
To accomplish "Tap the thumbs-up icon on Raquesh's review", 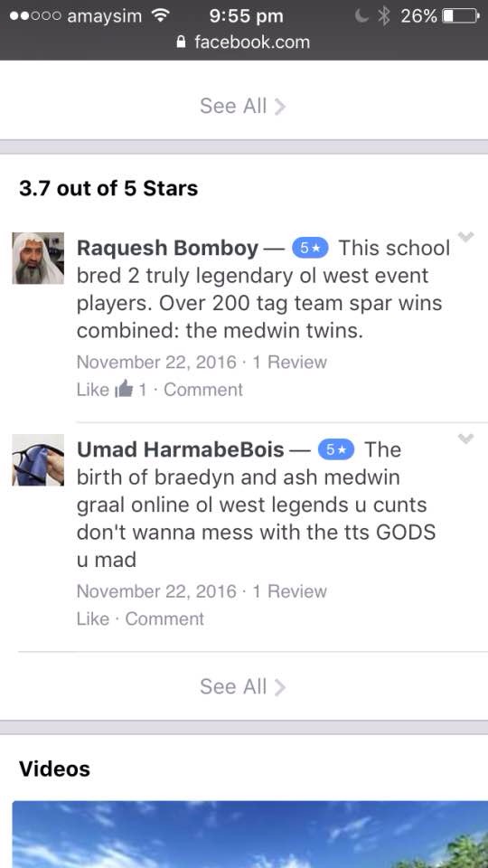I will 124,390.
